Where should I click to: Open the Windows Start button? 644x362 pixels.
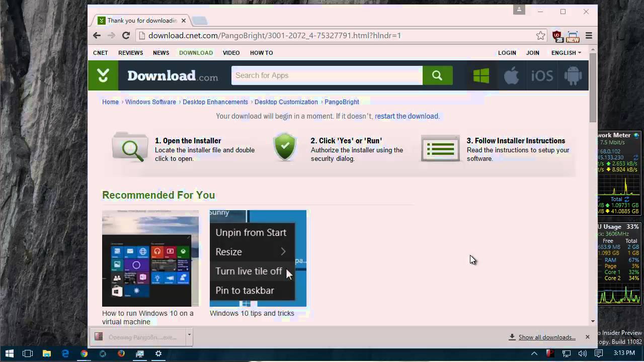(9, 353)
